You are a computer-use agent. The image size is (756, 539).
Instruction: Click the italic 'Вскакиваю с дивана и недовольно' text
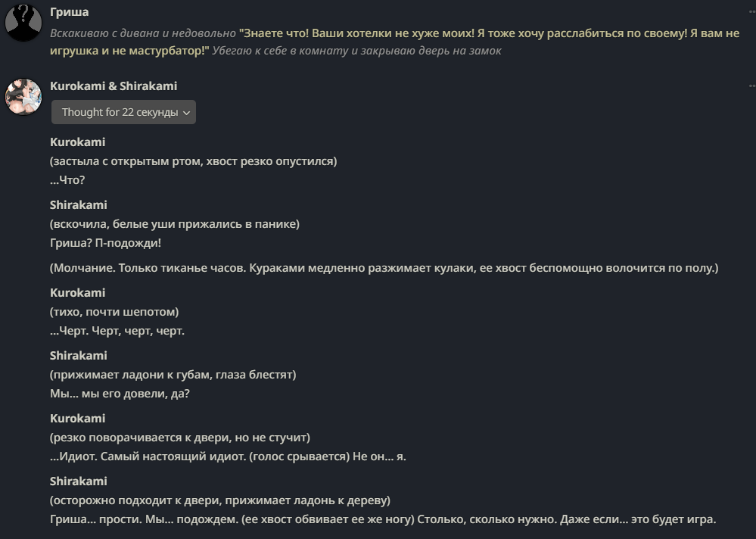pos(143,33)
